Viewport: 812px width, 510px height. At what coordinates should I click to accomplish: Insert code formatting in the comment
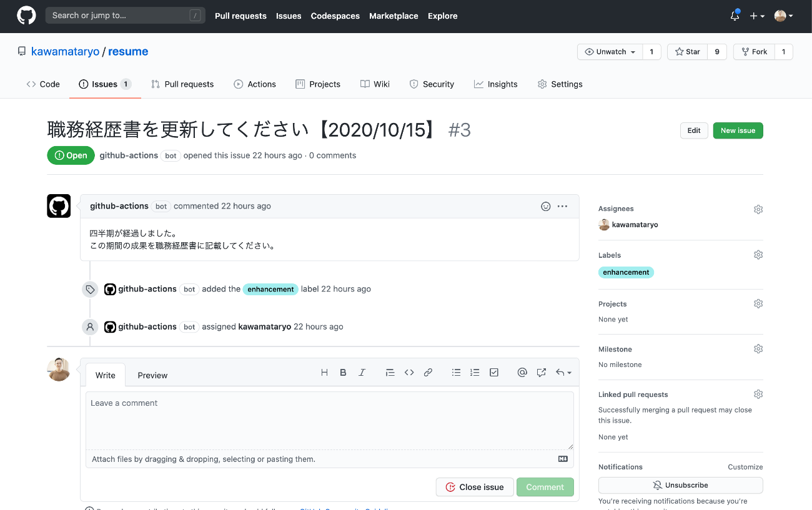409,373
